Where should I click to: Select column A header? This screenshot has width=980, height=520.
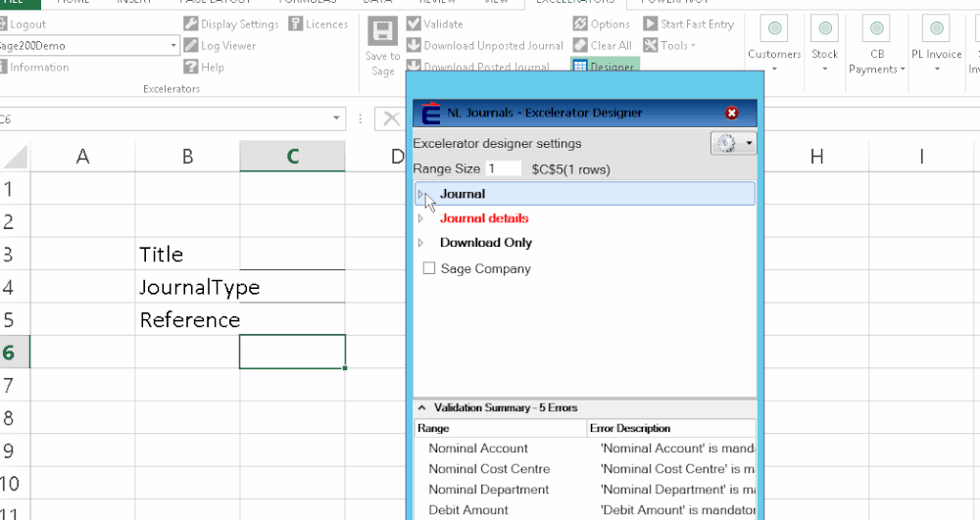(x=82, y=156)
